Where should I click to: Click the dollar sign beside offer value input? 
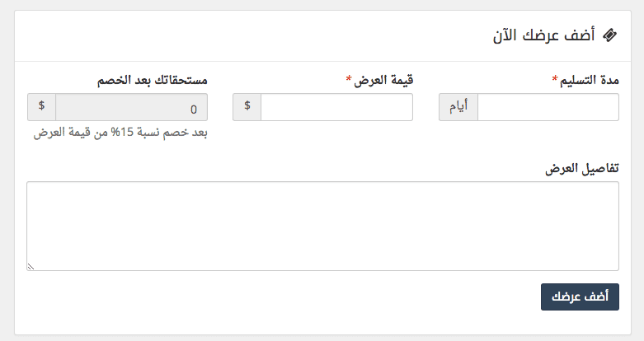247,107
